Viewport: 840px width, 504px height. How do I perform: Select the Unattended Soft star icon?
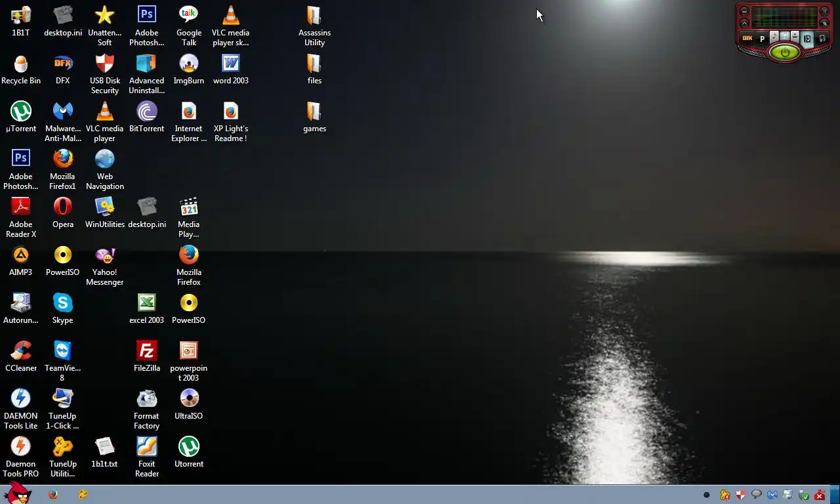(x=105, y=26)
